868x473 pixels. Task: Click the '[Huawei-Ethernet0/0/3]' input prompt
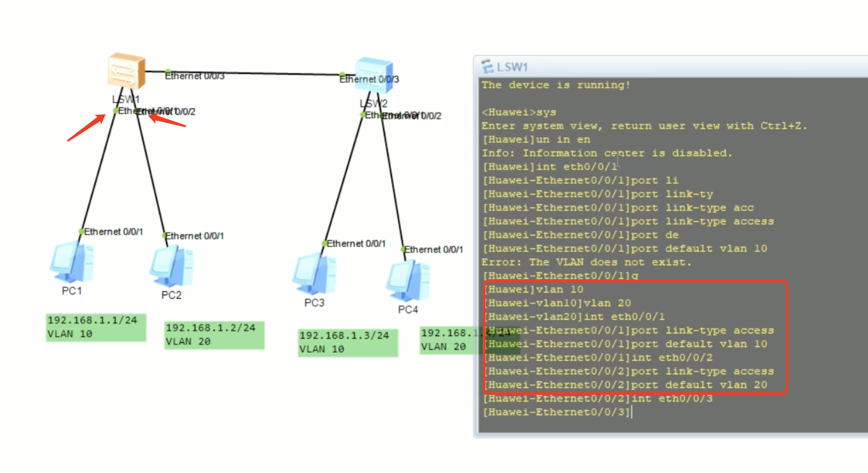(x=557, y=412)
